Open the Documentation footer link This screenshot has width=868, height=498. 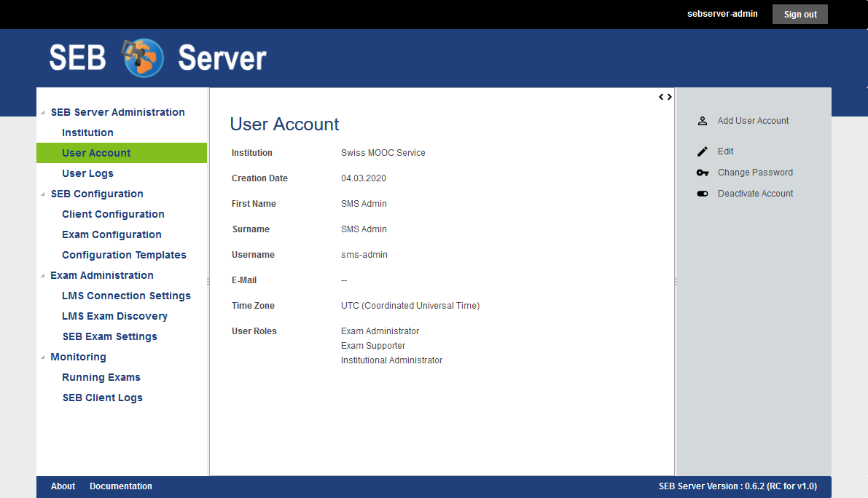(x=121, y=486)
